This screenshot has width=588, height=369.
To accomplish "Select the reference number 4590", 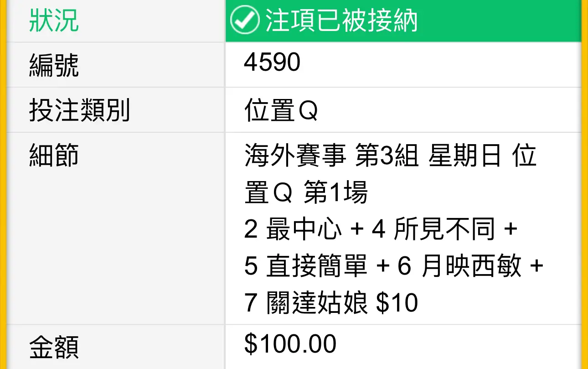I will [x=272, y=62].
